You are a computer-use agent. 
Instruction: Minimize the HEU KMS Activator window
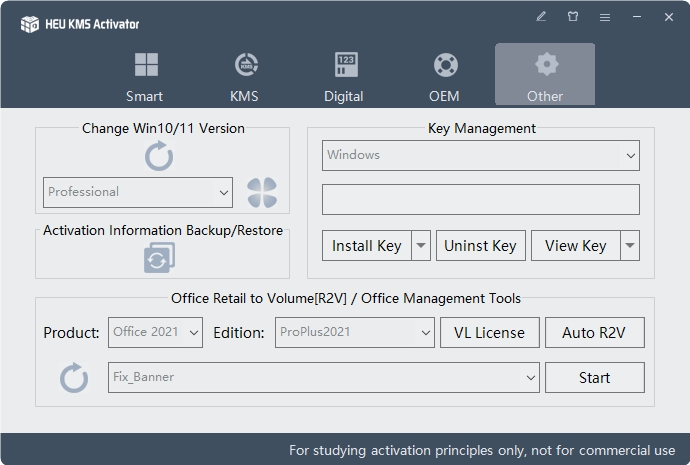pyautogui.click(x=637, y=17)
